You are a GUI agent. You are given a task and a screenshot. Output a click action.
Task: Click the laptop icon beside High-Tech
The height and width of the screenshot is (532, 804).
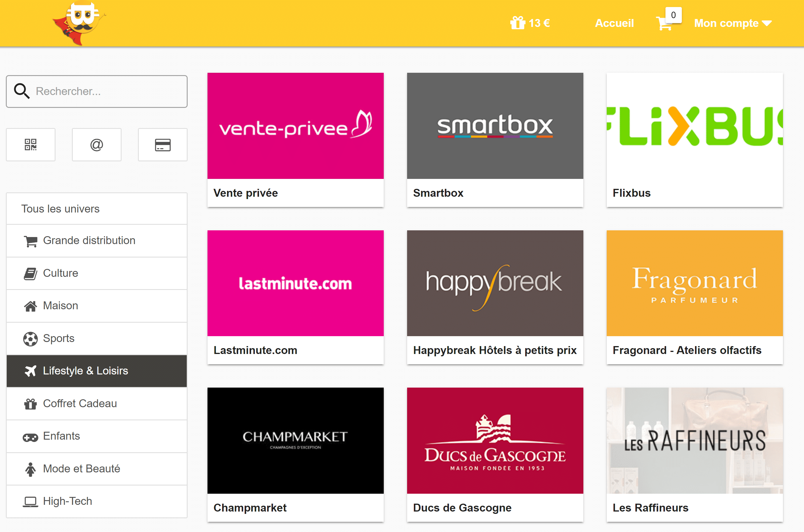coord(30,502)
